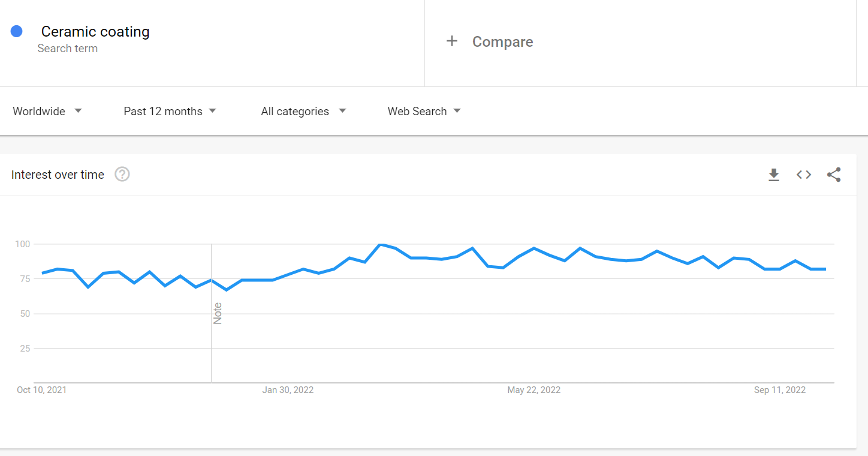
Task: Click the peak point of the trend line
Action: (380, 244)
